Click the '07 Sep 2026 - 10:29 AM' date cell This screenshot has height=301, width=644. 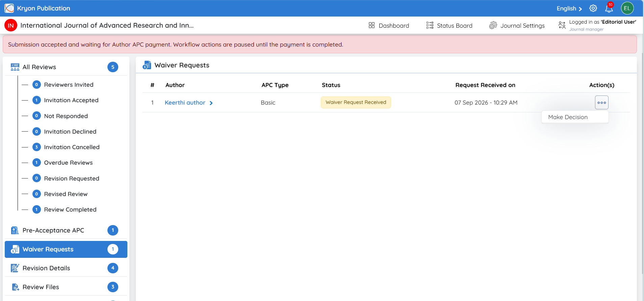[486, 103]
